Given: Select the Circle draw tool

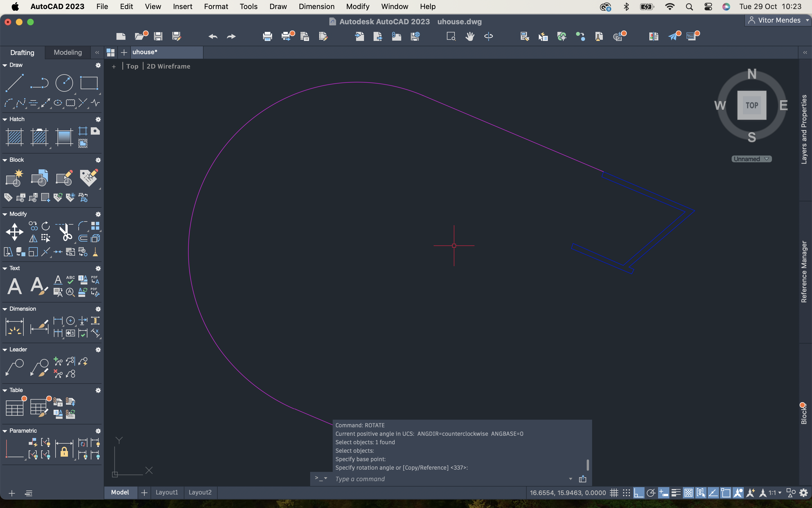Looking at the screenshot, I should (64, 83).
